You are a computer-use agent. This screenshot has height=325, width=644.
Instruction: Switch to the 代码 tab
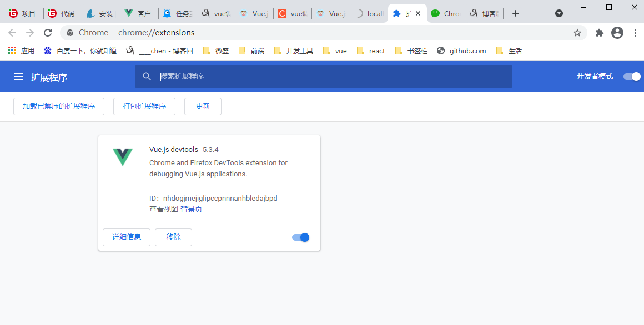[x=62, y=13]
